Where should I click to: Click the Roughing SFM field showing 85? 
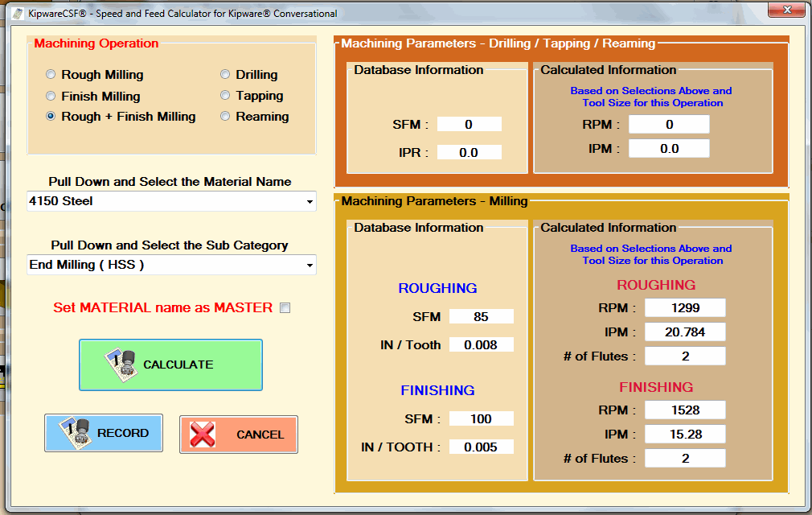(481, 316)
